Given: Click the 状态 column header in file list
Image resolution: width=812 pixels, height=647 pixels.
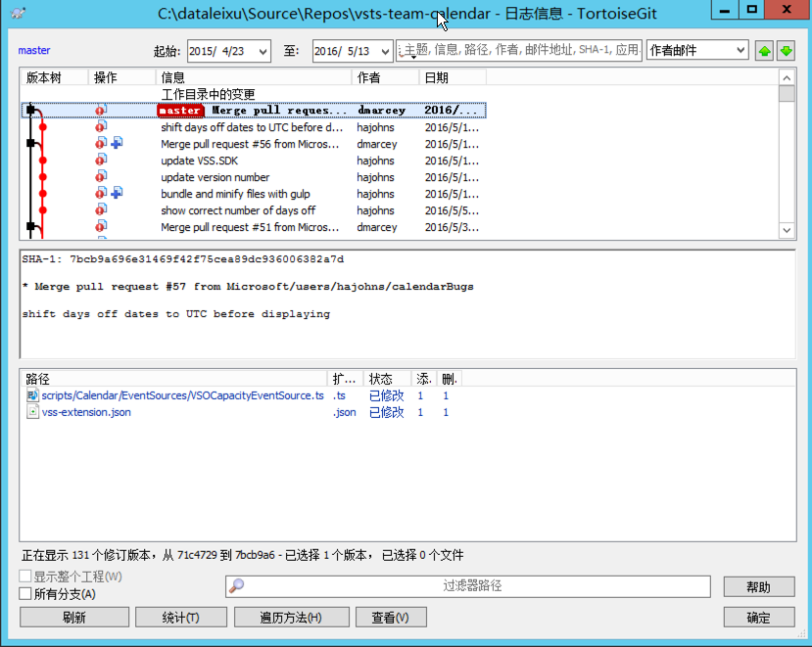Looking at the screenshot, I should tap(387, 379).
